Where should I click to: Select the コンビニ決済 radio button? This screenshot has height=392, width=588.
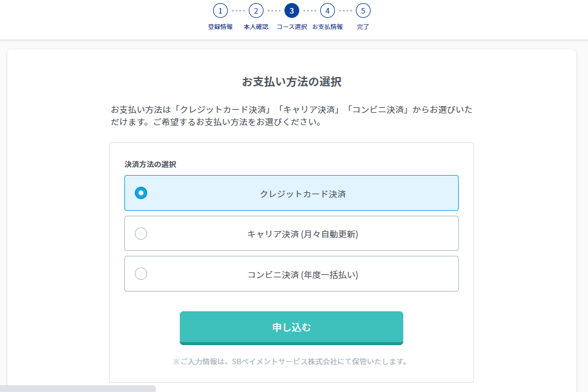pos(141,274)
